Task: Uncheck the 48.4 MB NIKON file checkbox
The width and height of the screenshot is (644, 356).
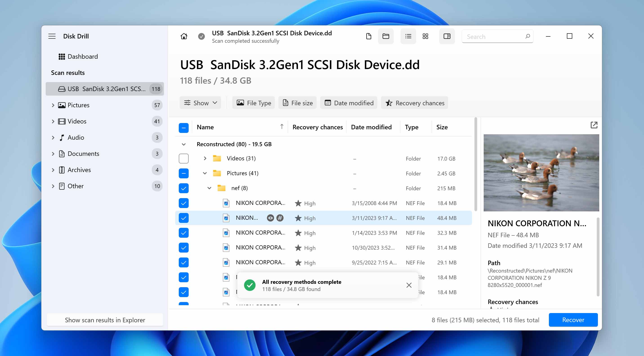Action: tap(184, 218)
